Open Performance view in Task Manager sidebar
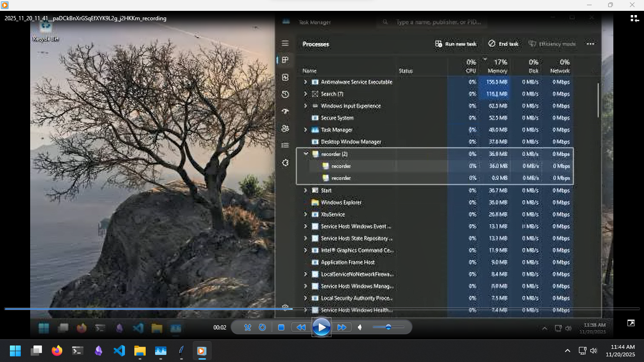 click(x=285, y=77)
